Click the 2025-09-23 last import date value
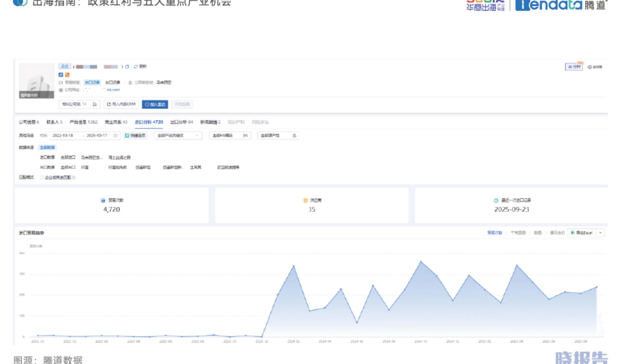The image size is (620, 364). click(x=512, y=209)
